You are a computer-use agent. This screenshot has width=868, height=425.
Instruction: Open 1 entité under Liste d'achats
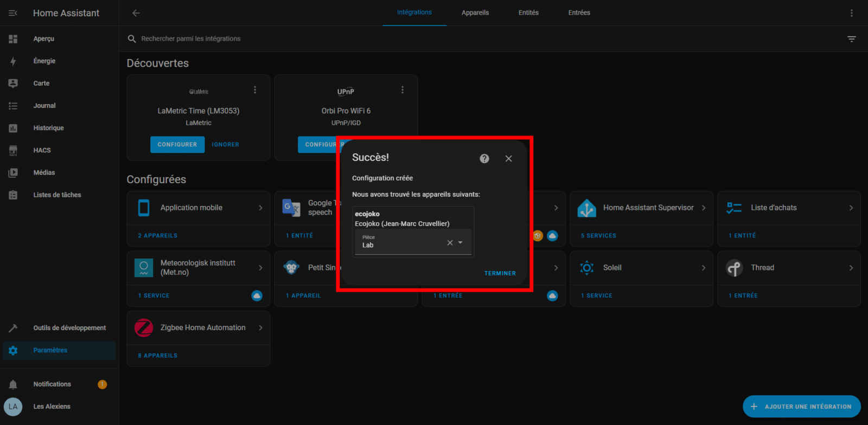pos(742,236)
